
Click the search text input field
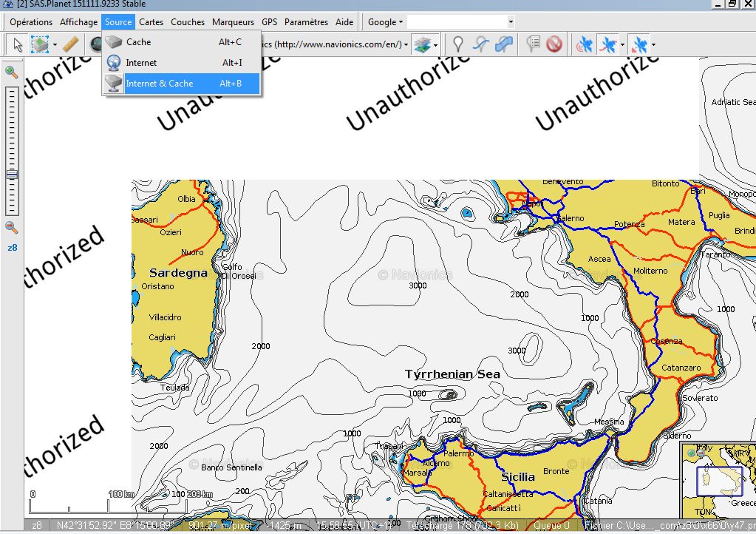457,21
